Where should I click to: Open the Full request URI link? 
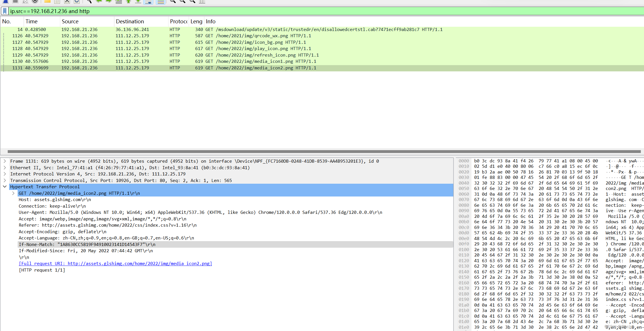coord(115,264)
